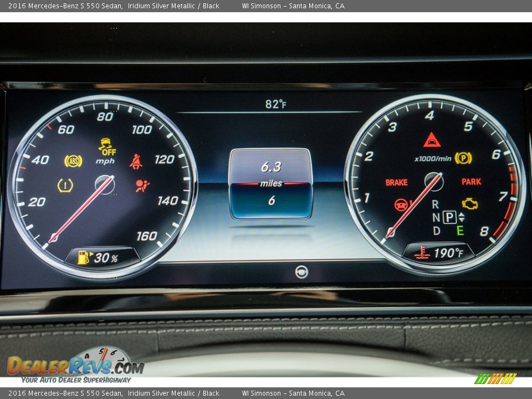Click the yellow parking brake indicator

463,158
